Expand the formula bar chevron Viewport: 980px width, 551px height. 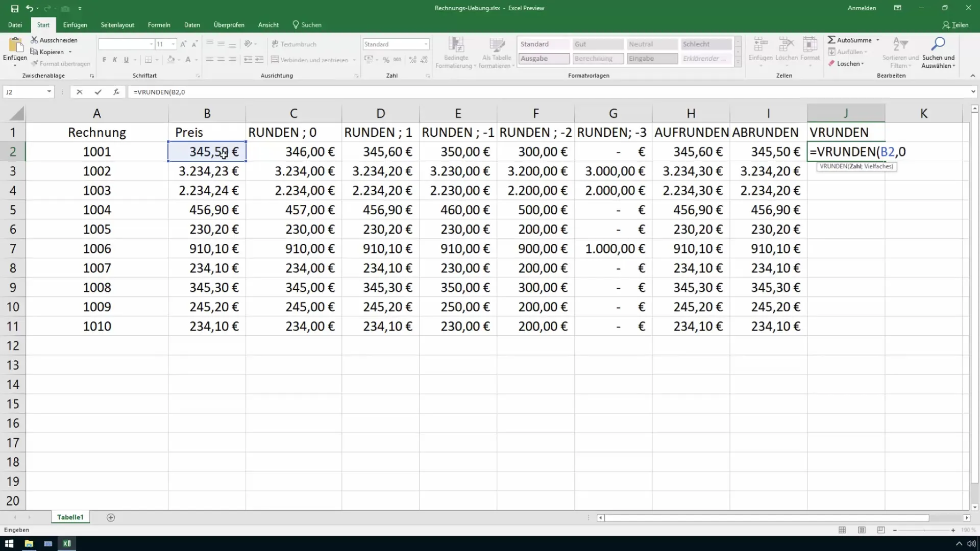(973, 92)
